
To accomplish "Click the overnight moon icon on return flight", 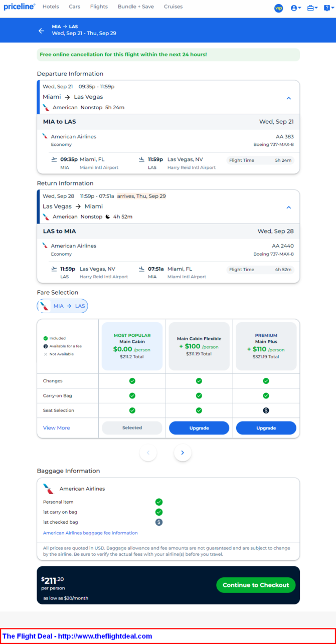I will (x=107, y=217).
